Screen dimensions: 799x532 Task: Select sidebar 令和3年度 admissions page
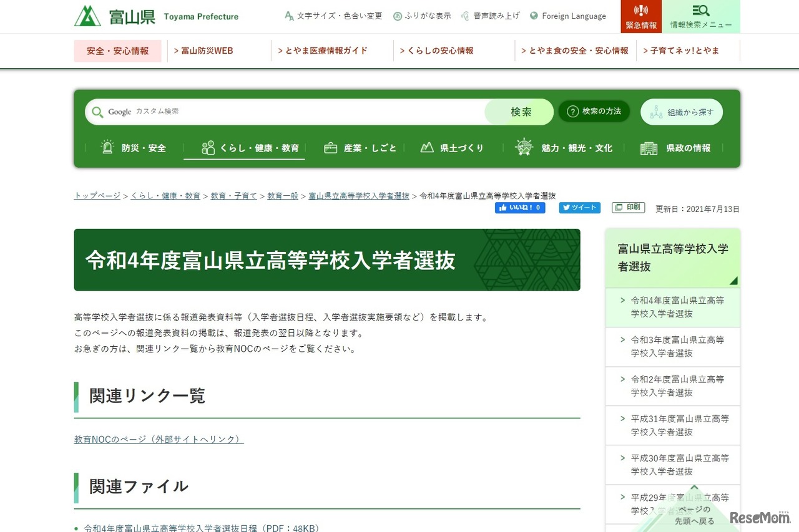[673, 347]
